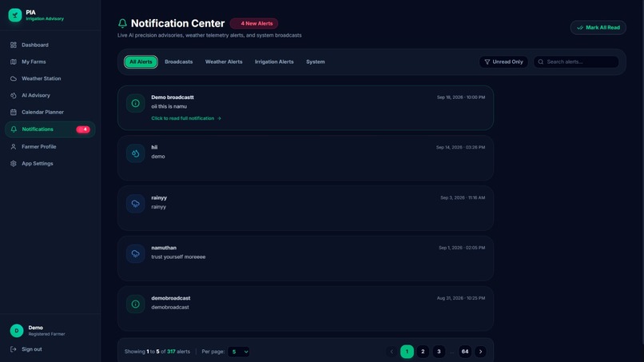
Task: Click the rain cloud icon on namuthan
Action: [136, 254]
